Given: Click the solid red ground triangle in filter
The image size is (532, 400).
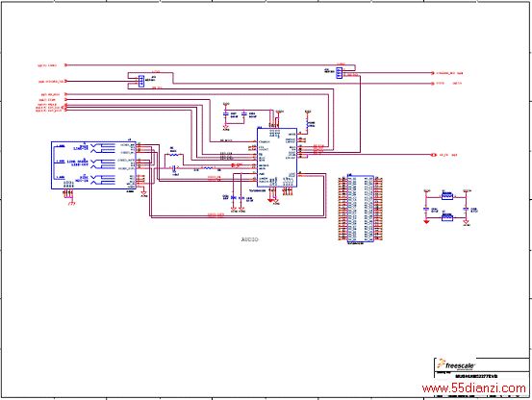Looking at the screenshot, I should tap(426, 222).
